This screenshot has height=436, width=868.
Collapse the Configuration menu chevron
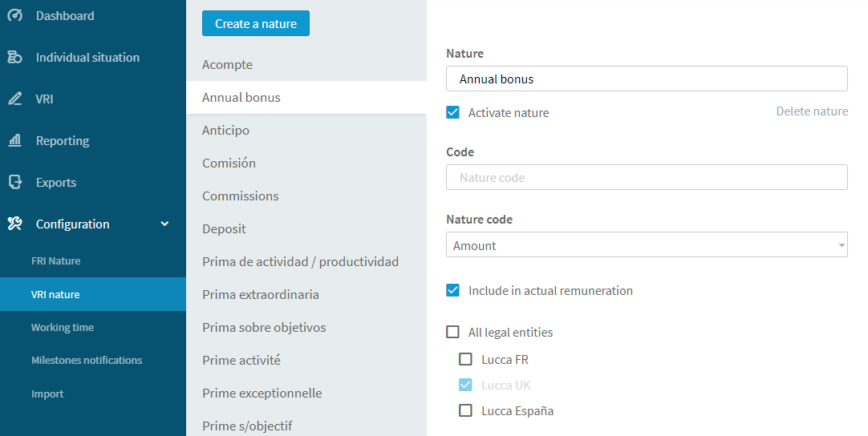164,224
